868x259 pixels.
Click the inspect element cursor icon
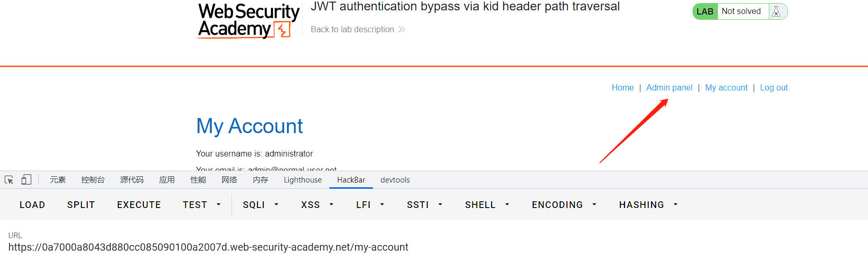pos(9,180)
